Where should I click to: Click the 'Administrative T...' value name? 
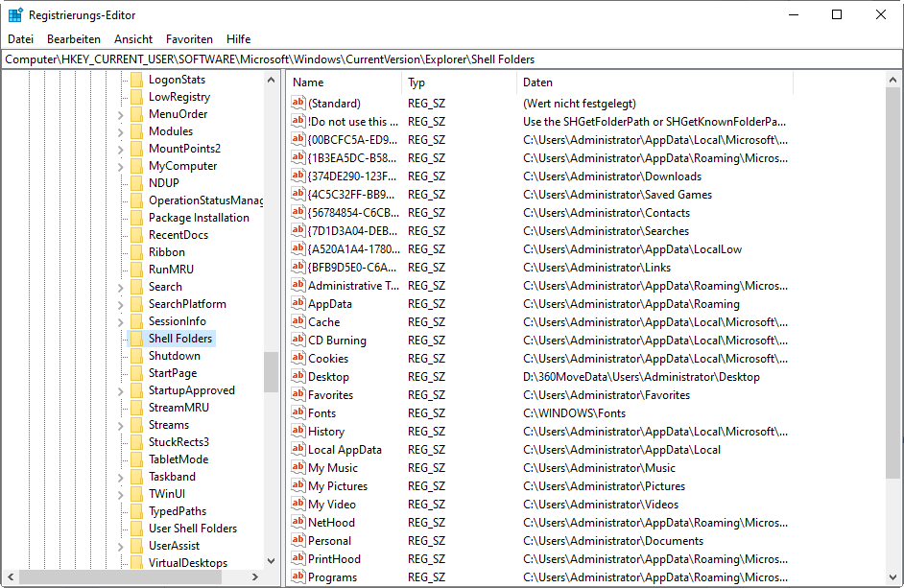tap(353, 286)
